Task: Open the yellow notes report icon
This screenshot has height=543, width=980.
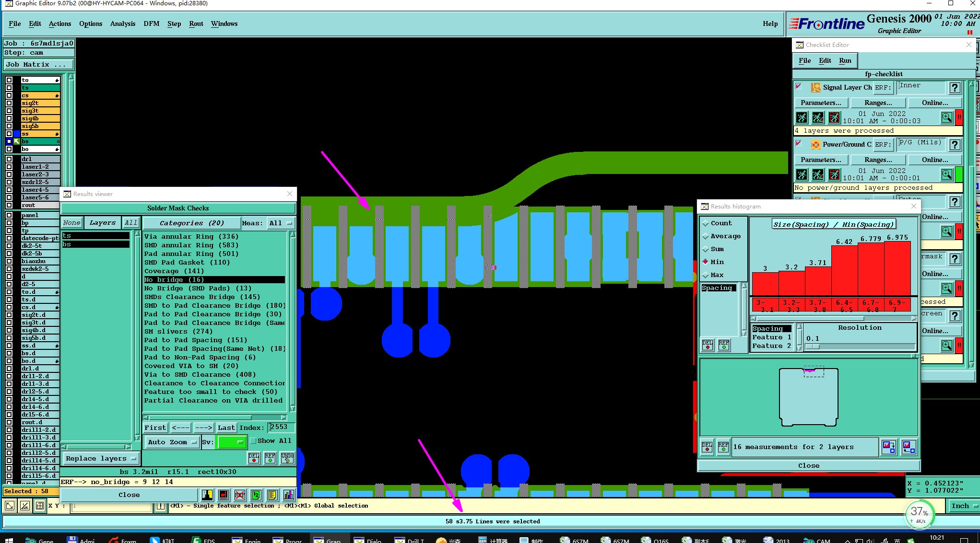Action: tap(272, 495)
